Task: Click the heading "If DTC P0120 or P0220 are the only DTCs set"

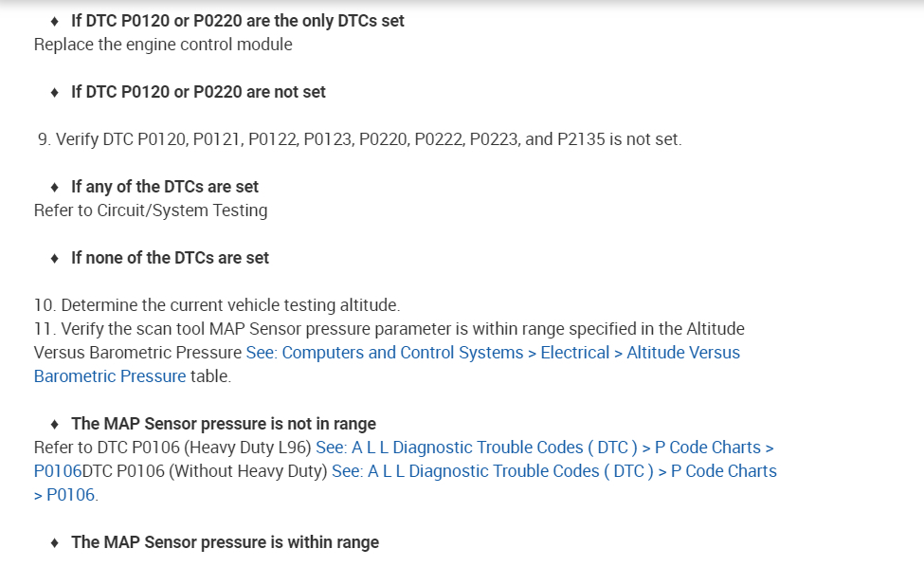Action: (237, 21)
